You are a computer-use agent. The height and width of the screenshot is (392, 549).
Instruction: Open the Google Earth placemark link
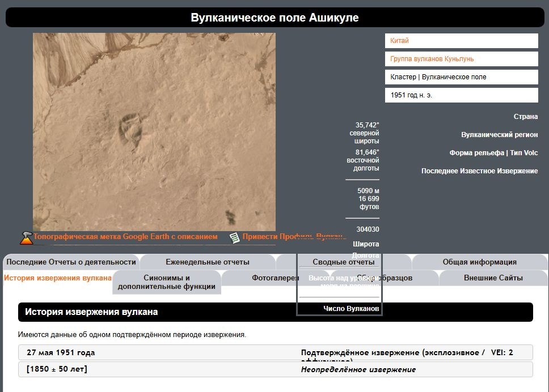point(125,237)
